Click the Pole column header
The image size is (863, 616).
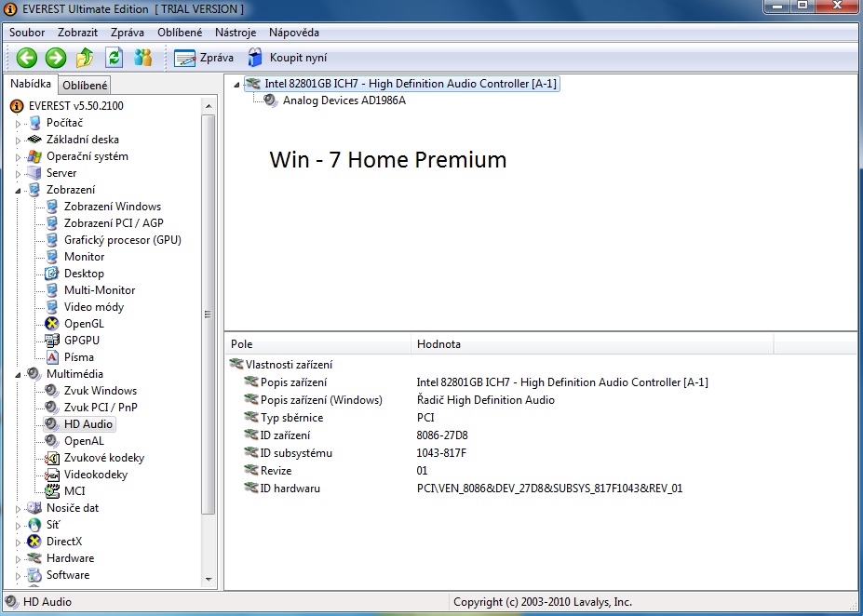[318, 344]
